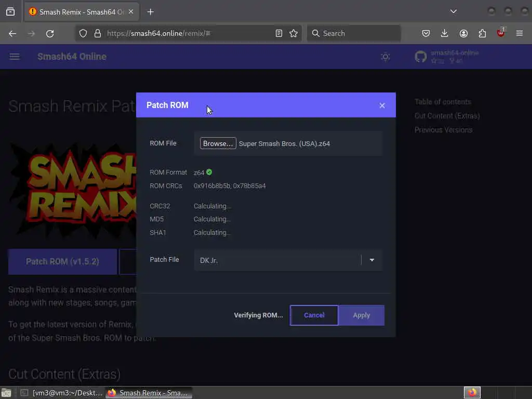Open the Pocket save icon
Viewport: 532px width, 399px height.
point(426,33)
